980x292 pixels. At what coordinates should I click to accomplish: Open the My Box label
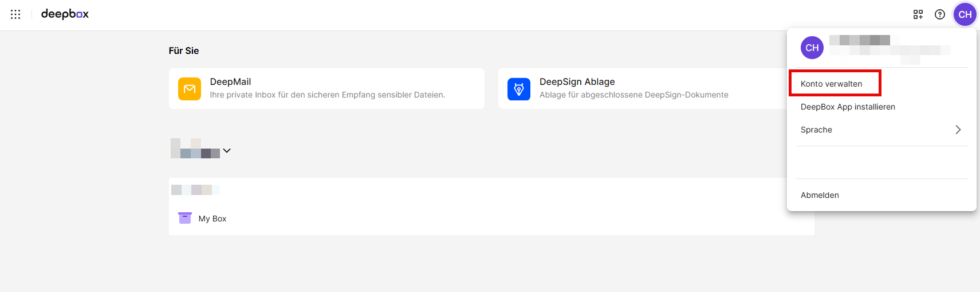click(x=212, y=219)
